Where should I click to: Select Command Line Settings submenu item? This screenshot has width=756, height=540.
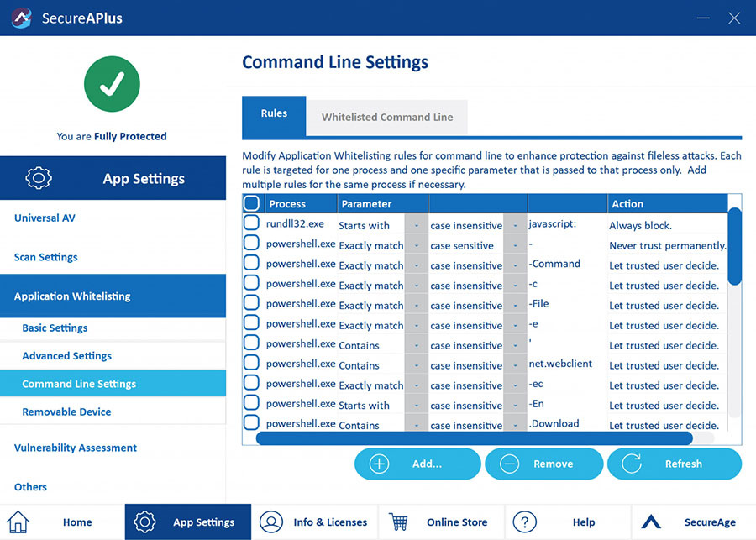[x=113, y=384]
